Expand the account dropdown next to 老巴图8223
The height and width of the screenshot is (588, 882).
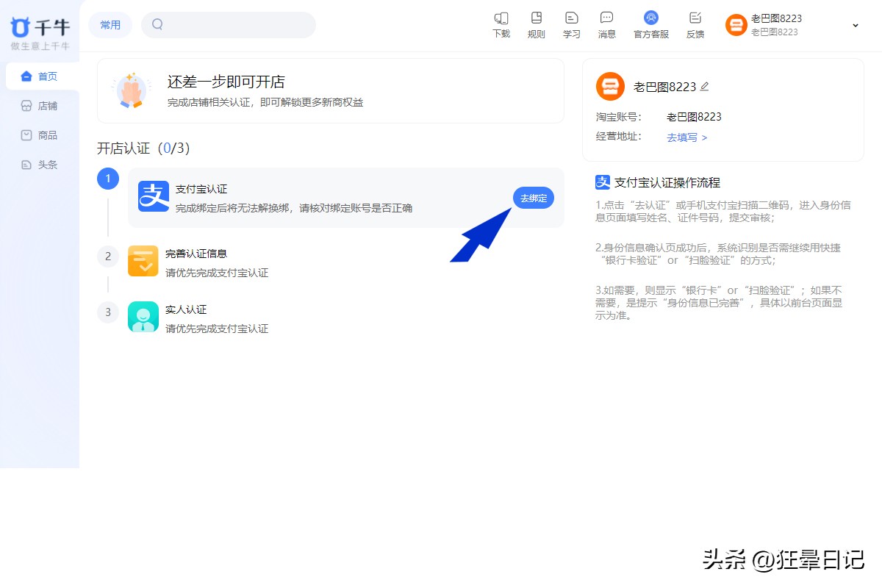855,24
